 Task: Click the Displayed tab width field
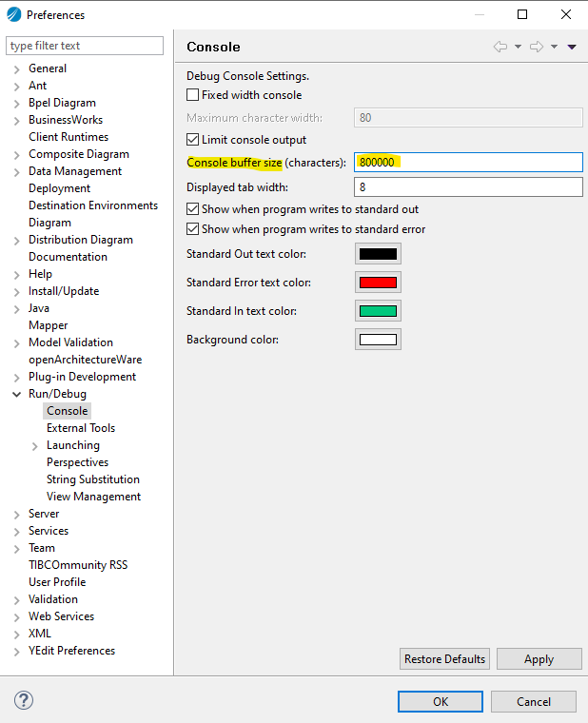tap(468, 187)
